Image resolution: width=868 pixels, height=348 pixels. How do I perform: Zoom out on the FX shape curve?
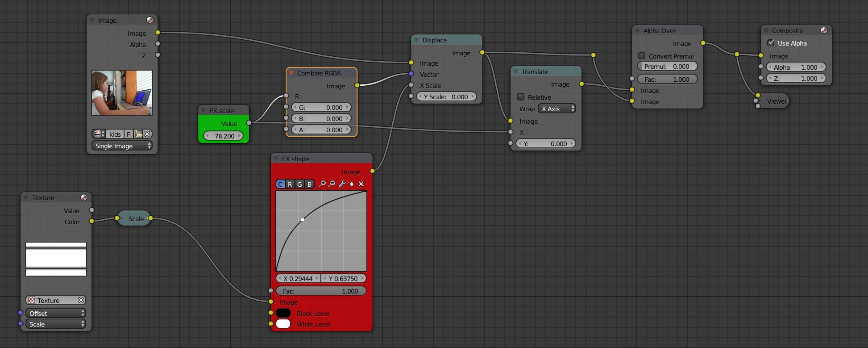(x=332, y=184)
